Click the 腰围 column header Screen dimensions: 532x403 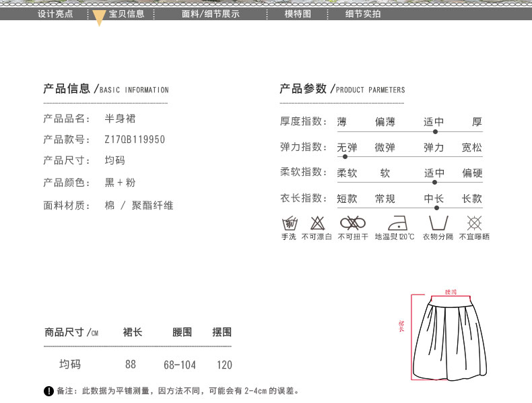[x=182, y=332]
